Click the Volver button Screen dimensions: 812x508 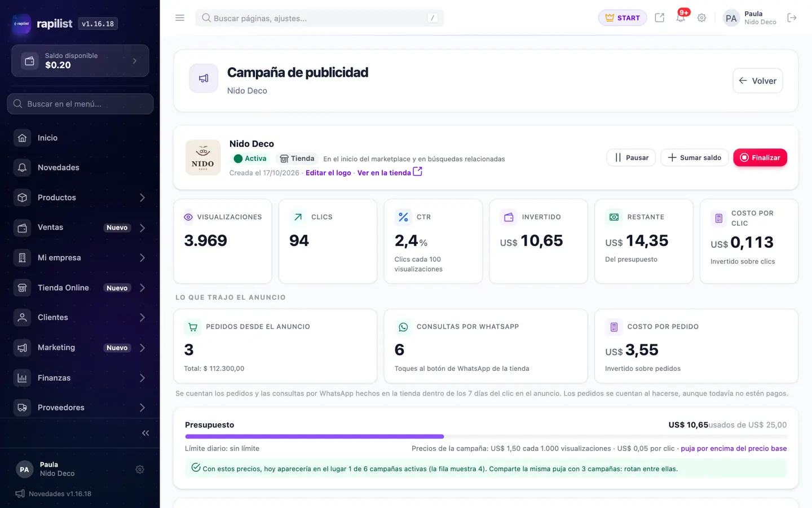(757, 81)
